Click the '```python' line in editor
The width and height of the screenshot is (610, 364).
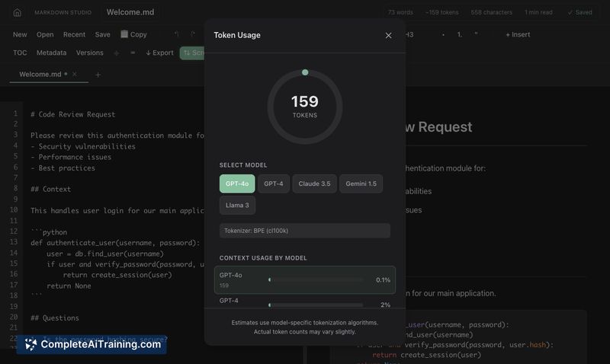(49, 232)
